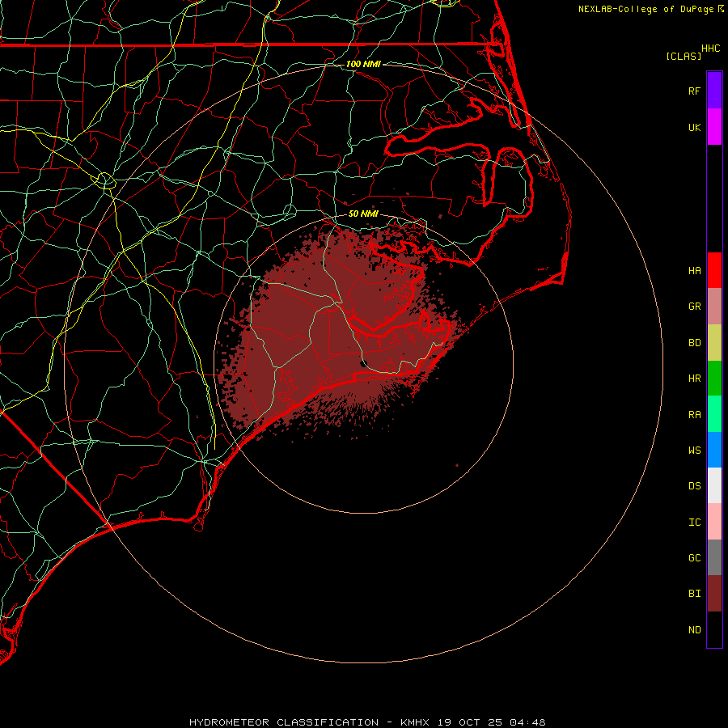Pick the dark green HR swatch
Viewport: 728px width, 728px height.
coord(714,378)
